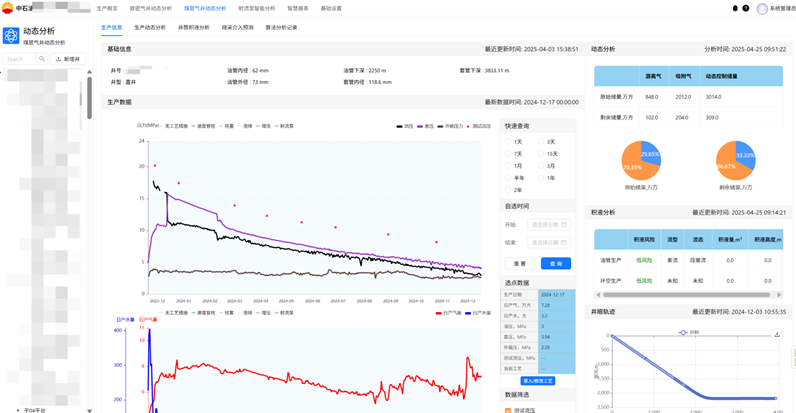This screenshot has height=413, width=796.
Task: Toggle 日产水量 blue legend in production chart
Action: [x=477, y=313]
